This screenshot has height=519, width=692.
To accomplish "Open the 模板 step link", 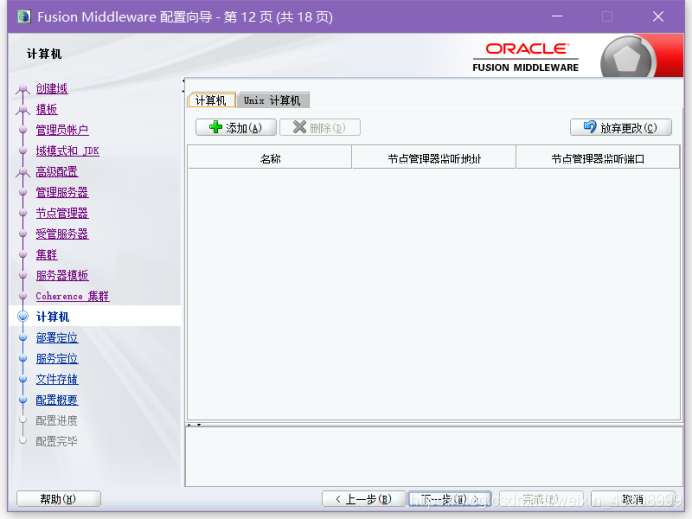I will point(46,109).
